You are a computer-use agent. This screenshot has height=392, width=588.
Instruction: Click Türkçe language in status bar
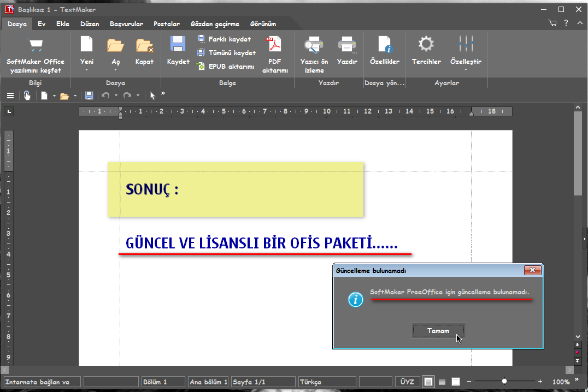(327, 382)
